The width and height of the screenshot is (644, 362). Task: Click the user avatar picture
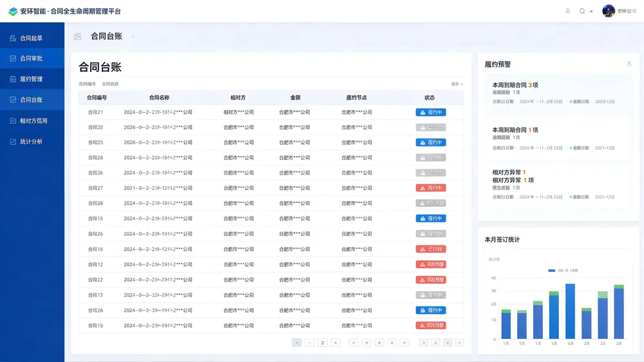(609, 11)
